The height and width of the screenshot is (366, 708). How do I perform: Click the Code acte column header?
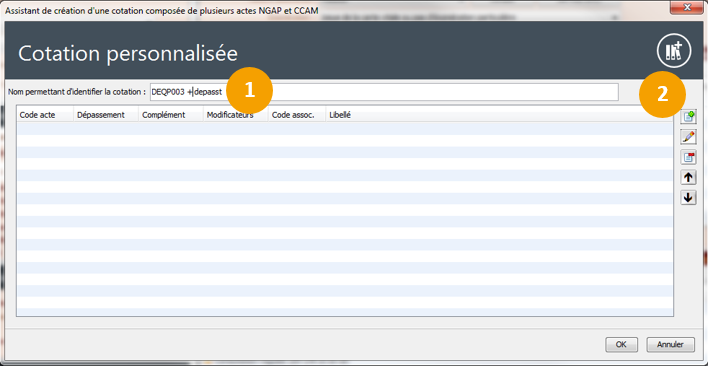click(45, 115)
